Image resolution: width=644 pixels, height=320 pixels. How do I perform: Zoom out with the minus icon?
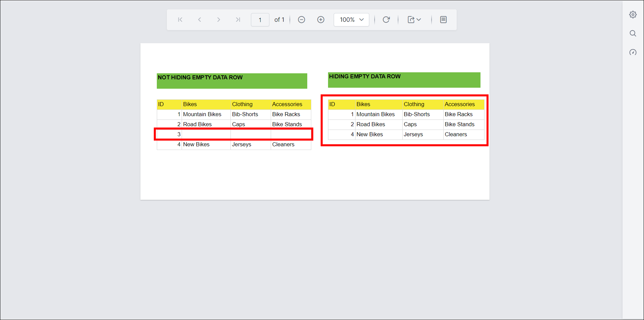pyautogui.click(x=302, y=20)
